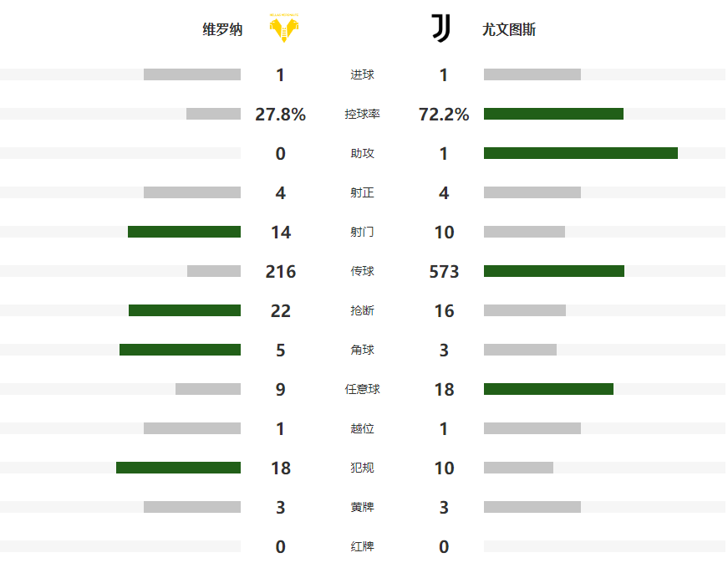Click the 传球 stat label

coord(362,271)
